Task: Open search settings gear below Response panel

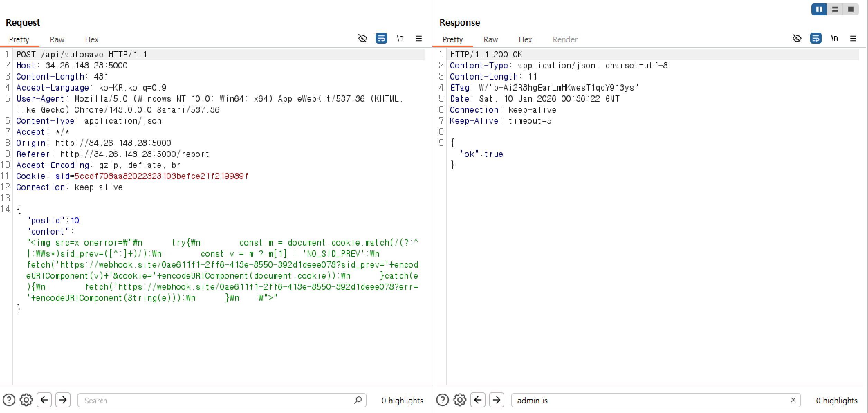Action: click(460, 400)
